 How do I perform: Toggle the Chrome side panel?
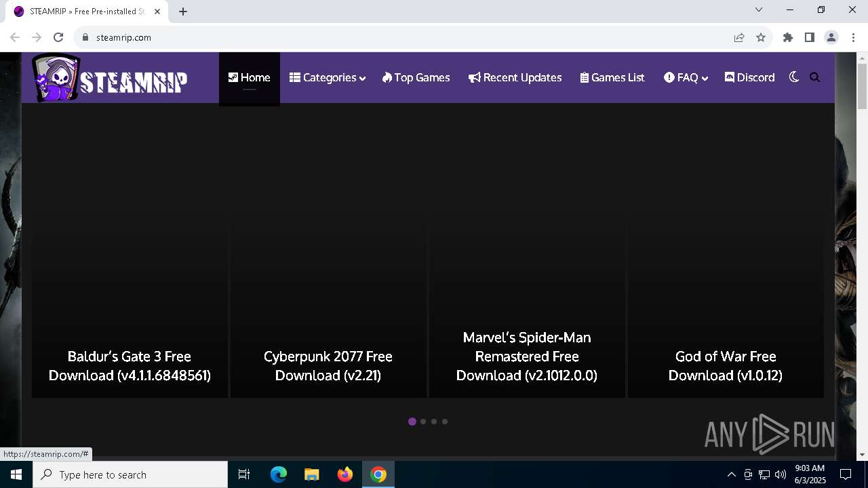click(810, 37)
